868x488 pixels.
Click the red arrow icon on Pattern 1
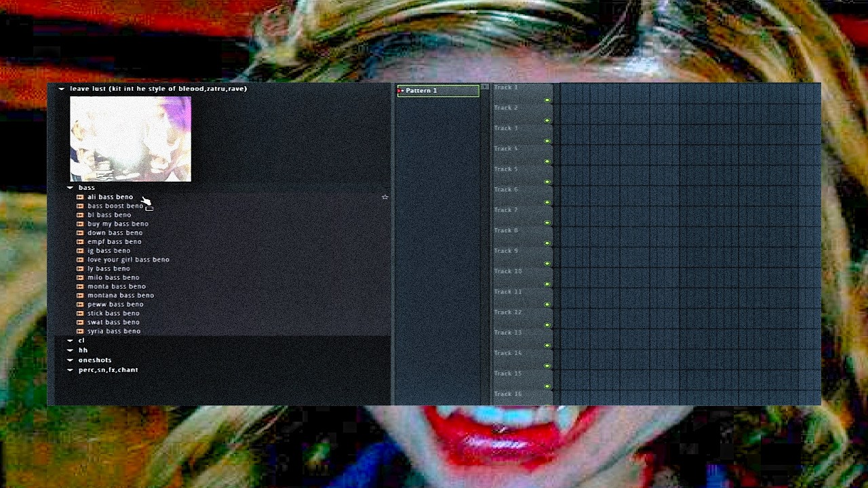click(x=401, y=90)
